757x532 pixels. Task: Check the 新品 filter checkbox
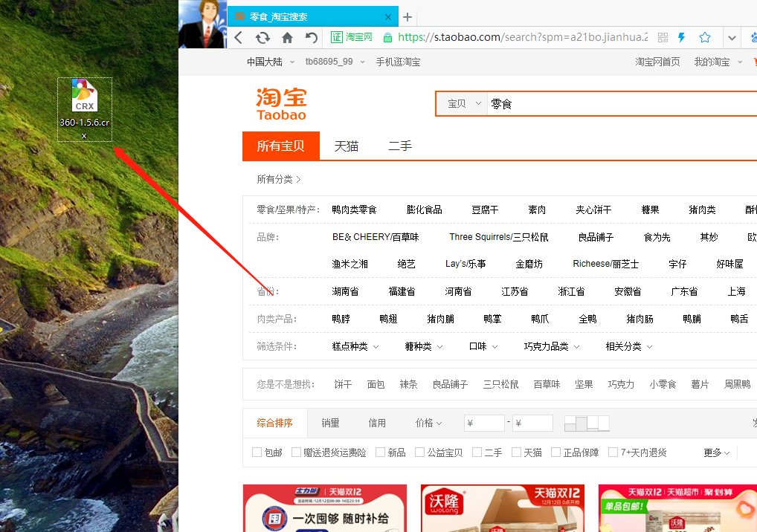coord(381,452)
